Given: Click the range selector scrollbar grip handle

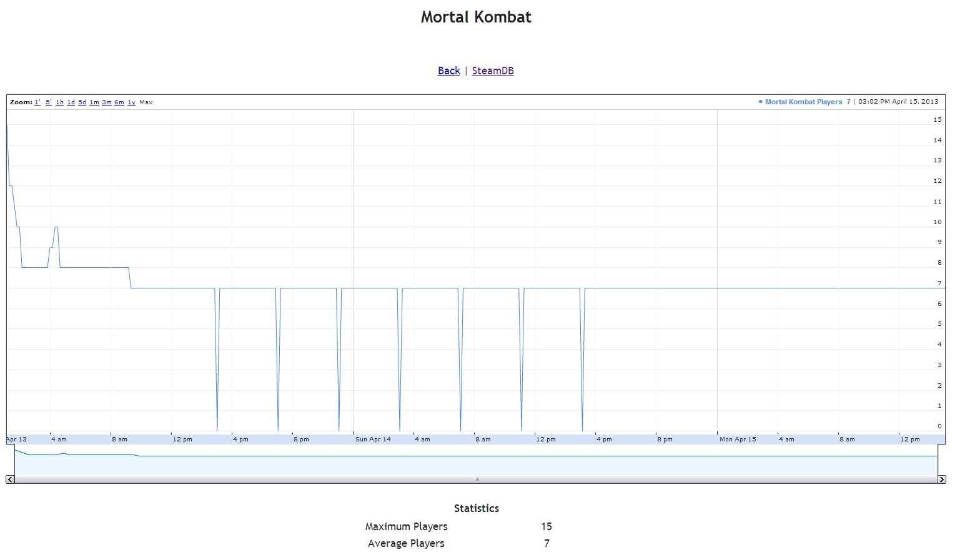Looking at the screenshot, I should (477, 479).
